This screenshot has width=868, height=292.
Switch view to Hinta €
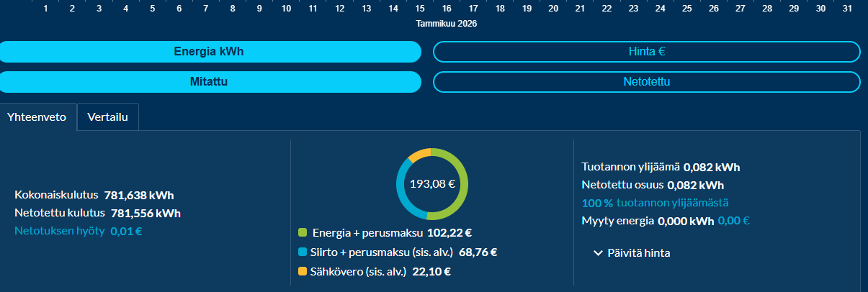646,52
